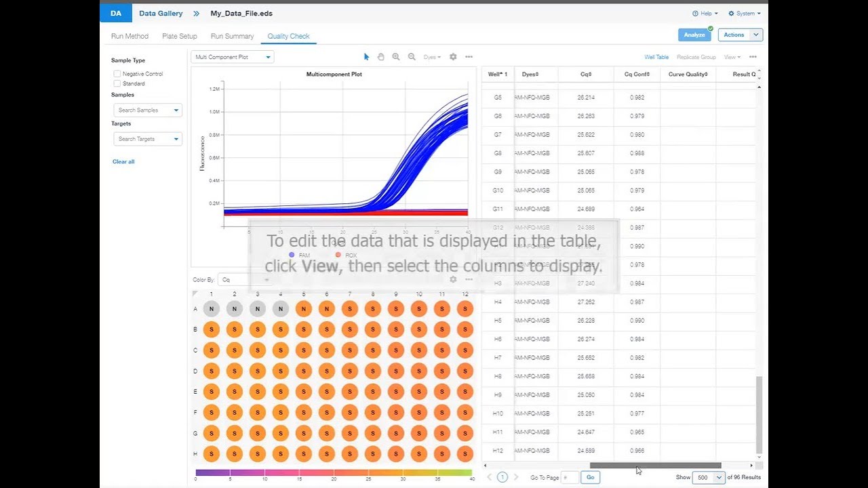Sort by the Cq column header

[586, 75]
